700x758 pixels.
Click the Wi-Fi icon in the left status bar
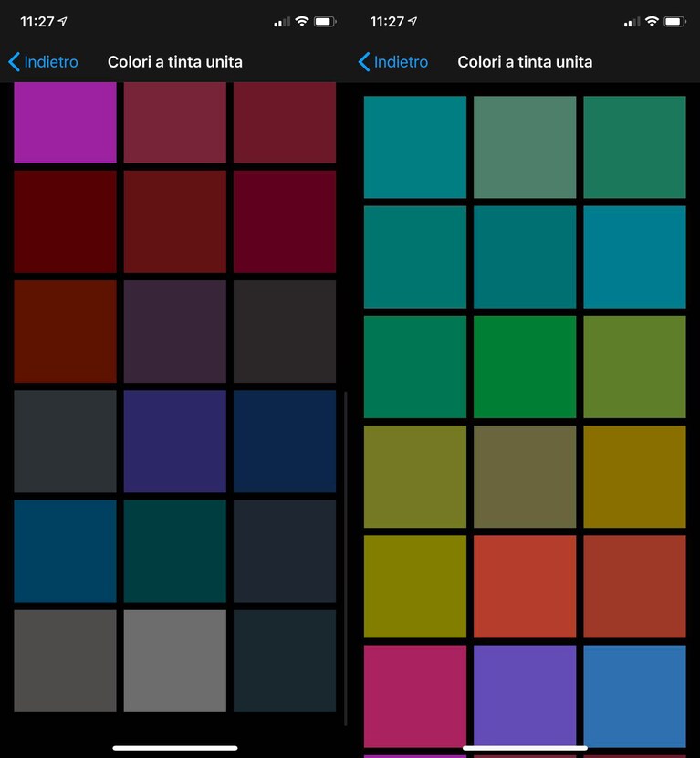(302, 21)
